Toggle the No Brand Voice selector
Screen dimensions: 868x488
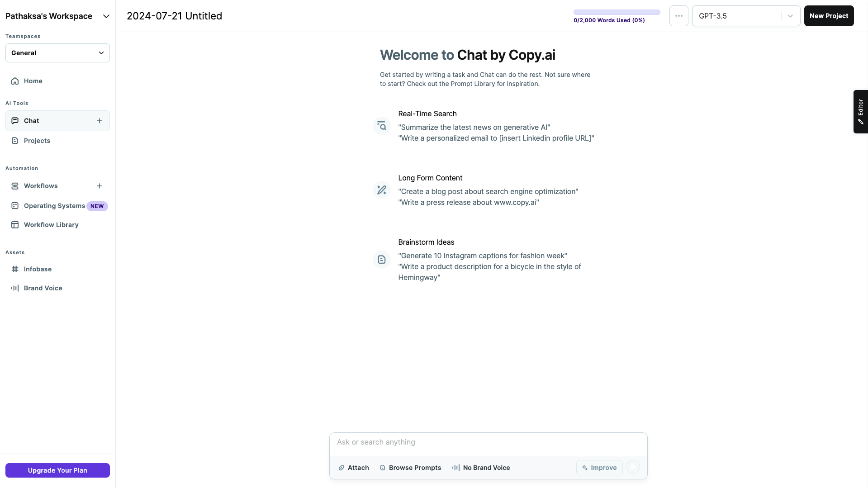click(x=481, y=468)
